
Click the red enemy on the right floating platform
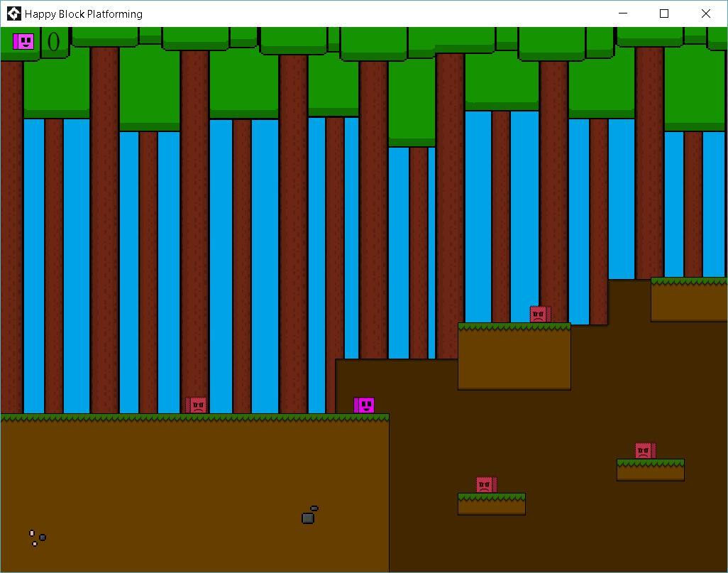click(646, 451)
